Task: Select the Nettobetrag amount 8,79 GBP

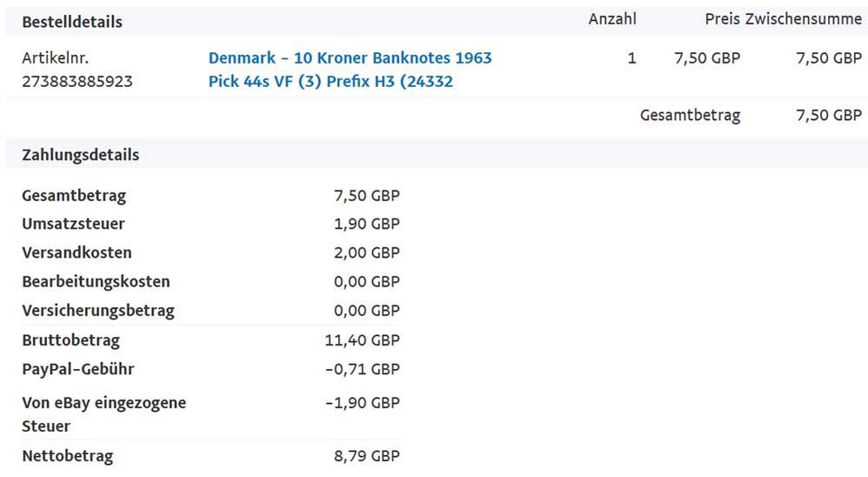Action: pyautogui.click(x=367, y=456)
